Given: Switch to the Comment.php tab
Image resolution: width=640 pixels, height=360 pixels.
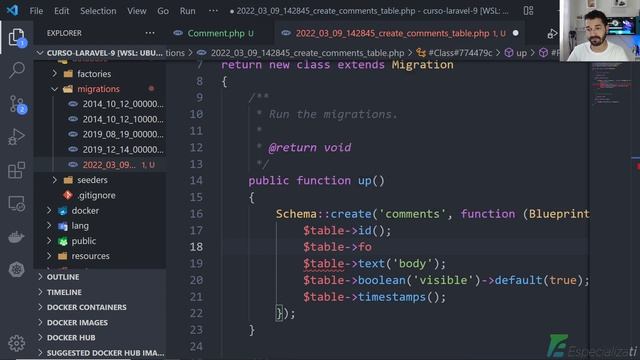Looking at the screenshot, I should [x=215, y=33].
